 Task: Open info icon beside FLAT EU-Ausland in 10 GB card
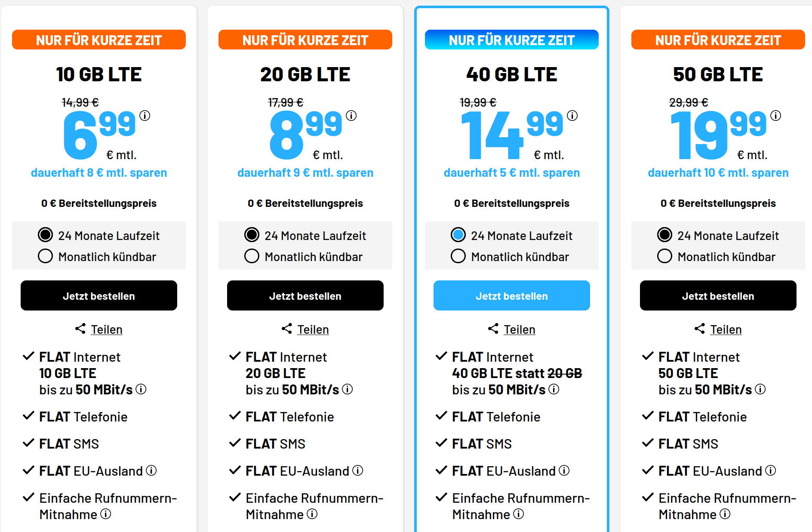151,471
